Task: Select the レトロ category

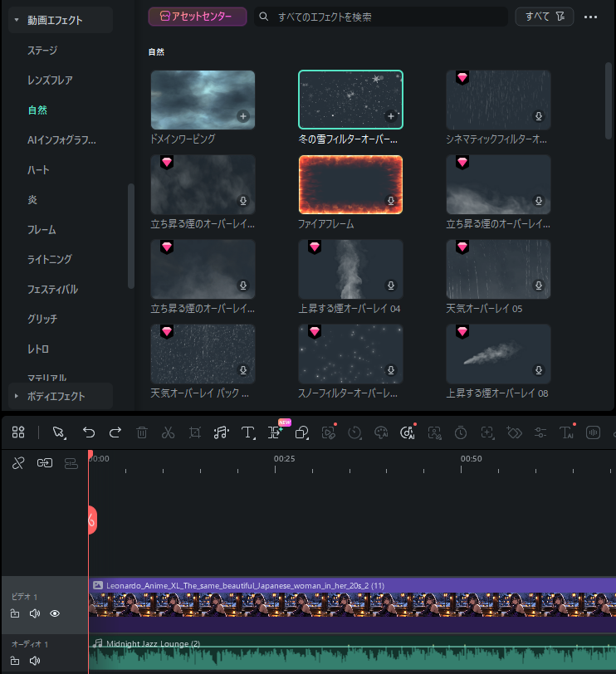Action: (x=38, y=349)
